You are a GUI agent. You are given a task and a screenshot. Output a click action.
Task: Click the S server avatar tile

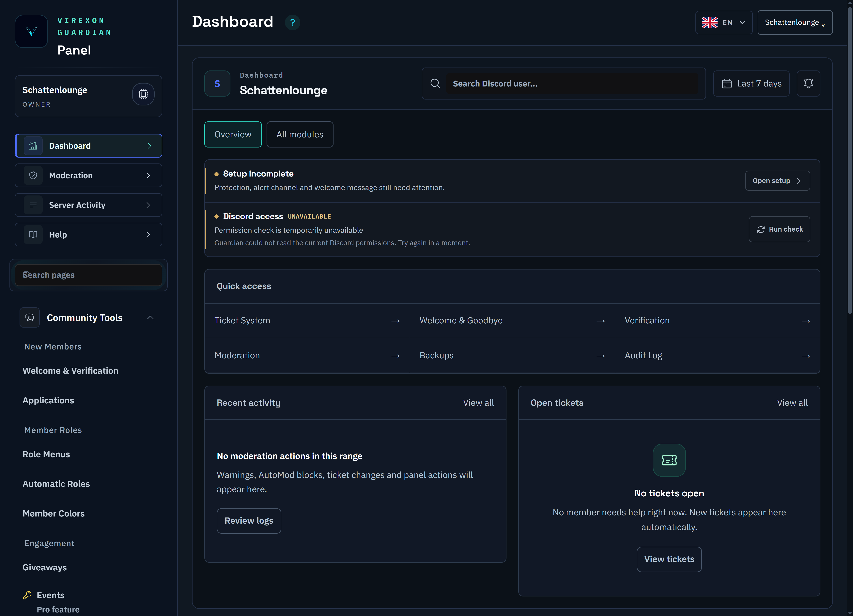point(217,84)
